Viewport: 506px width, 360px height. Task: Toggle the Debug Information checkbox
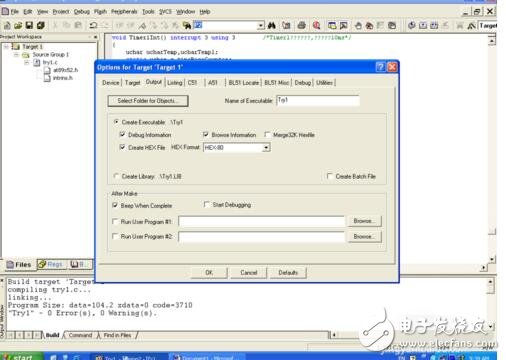tap(122, 135)
